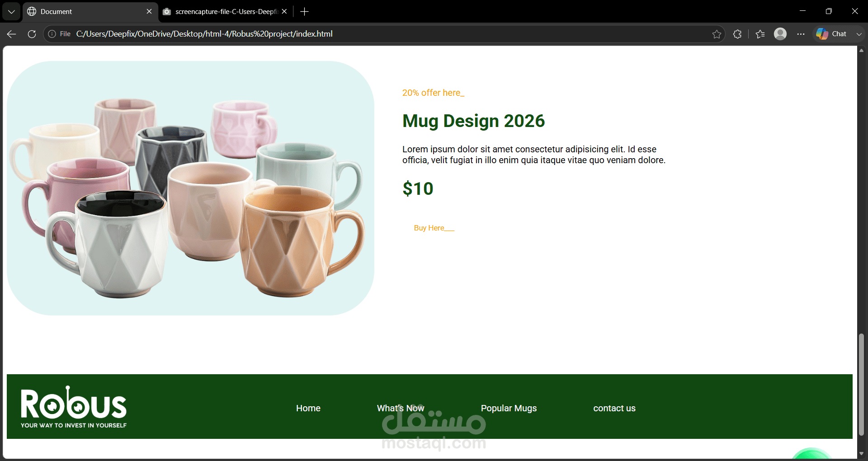
Task: Open the Popular Mugs footer link
Action: (509, 408)
